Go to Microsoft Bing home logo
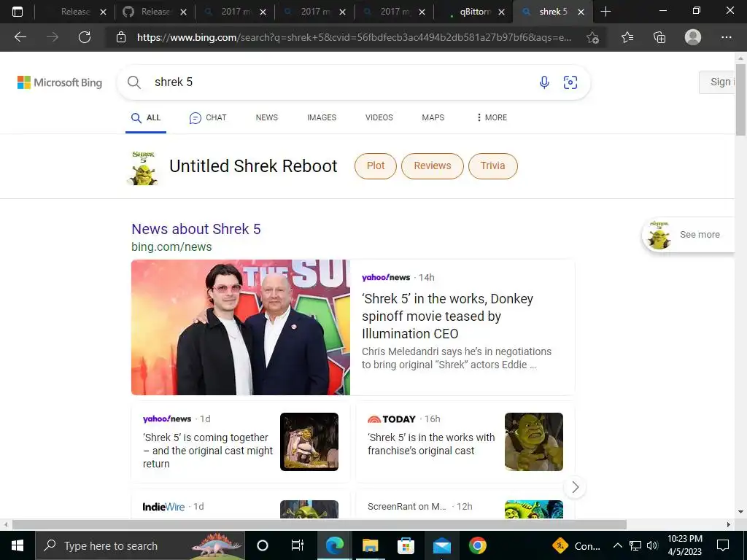Viewport: 747px width, 560px height. [60, 82]
